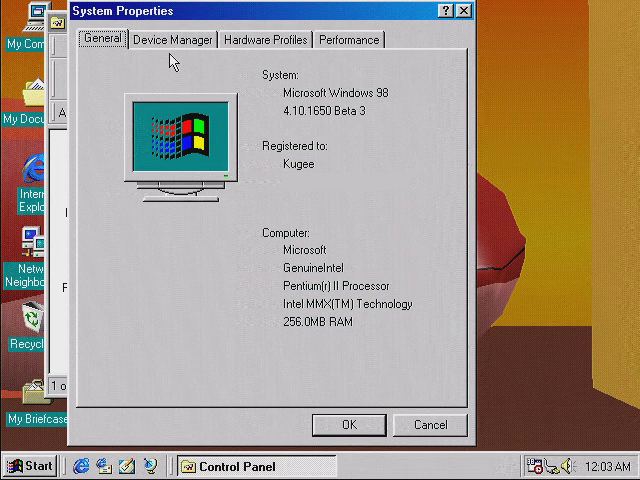Click the registered name 'Kugee'
The height and width of the screenshot is (480, 640).
pyautogui.click(x=299, y=164)
